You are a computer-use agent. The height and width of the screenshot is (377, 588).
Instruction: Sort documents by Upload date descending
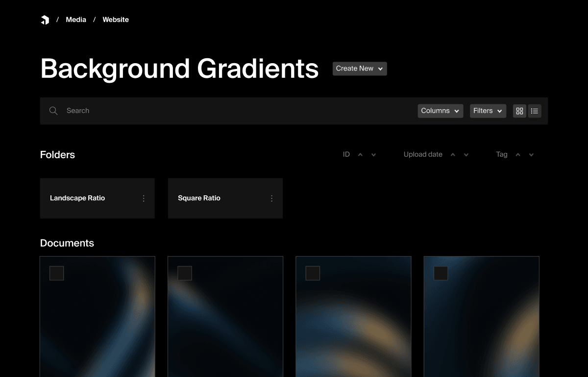pyautogui.click(x=465, y=154)
